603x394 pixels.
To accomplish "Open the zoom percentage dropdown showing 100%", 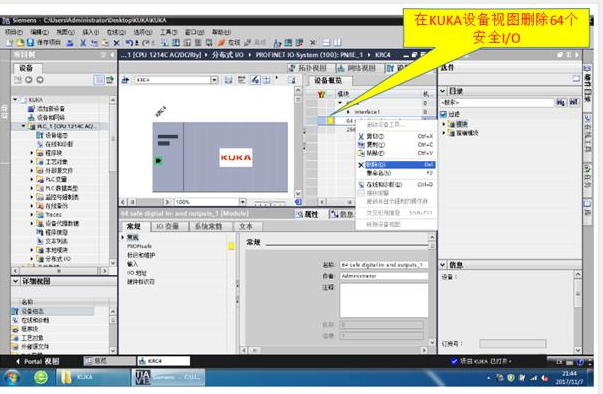I will (242, 202).
